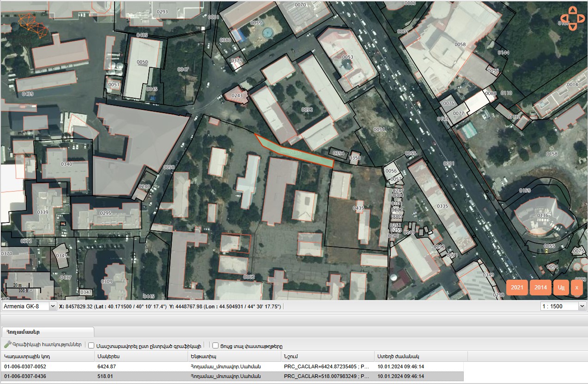588x384 pixels.
Task: Pan the map down with the arrow
Action: point(573,27)
